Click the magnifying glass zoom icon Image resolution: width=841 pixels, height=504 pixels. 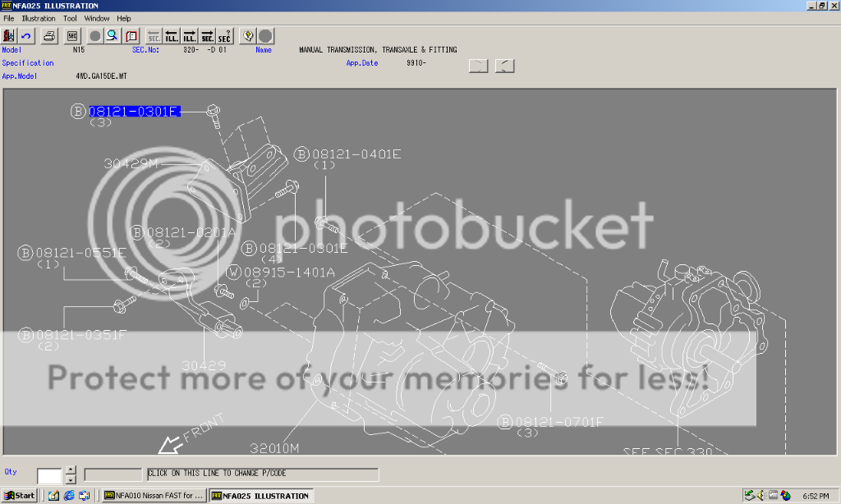[x=113, y=36]
